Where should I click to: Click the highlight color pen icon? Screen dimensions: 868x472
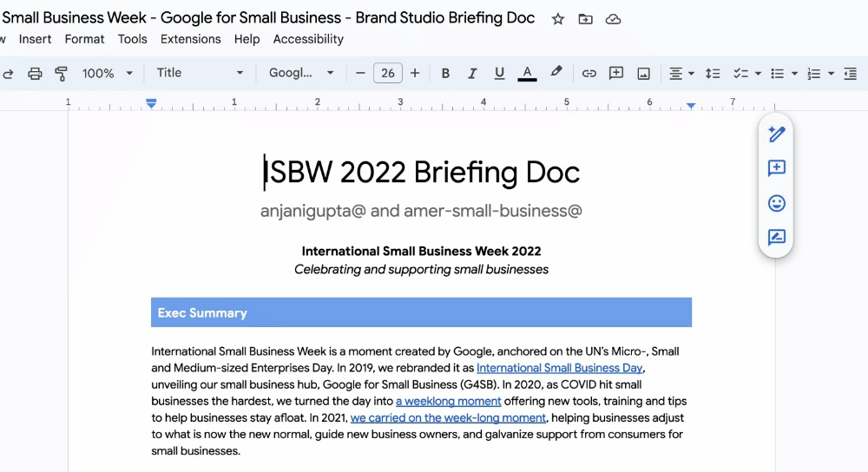point(556,73)
